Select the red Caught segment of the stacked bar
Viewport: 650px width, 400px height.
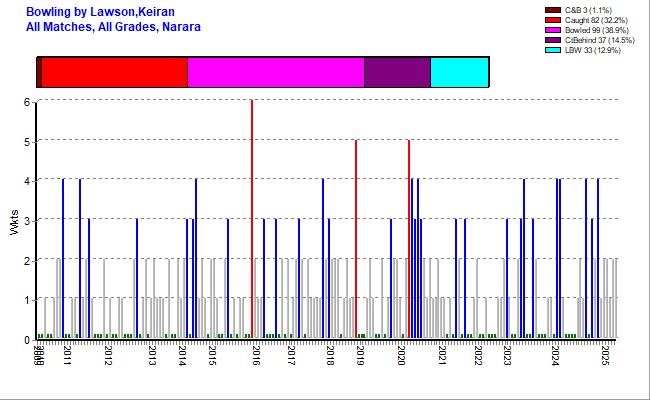point(114,73)
